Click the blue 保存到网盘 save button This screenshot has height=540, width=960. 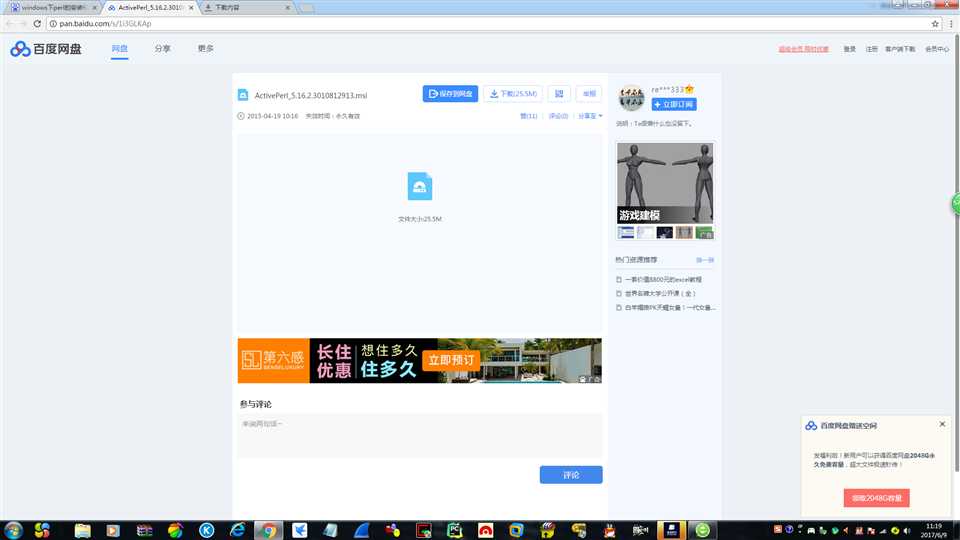click(x=450, y=94)
